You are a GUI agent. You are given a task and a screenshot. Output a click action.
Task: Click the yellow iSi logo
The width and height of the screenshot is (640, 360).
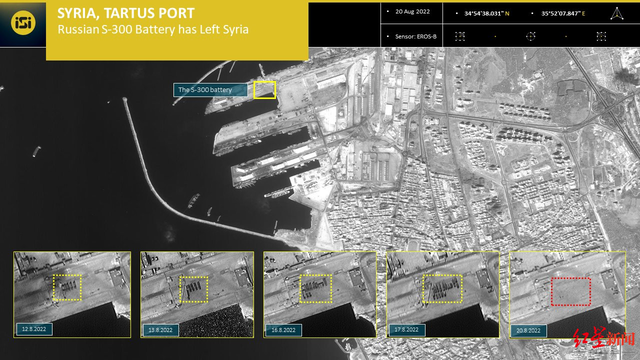tap(23, 22)
